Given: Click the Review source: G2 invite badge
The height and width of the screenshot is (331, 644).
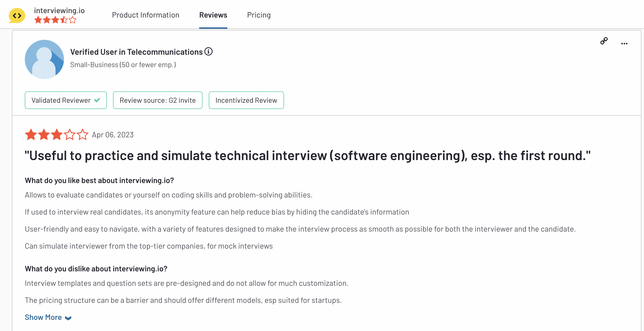Looking at the screenshot, I should coord(158,100).
